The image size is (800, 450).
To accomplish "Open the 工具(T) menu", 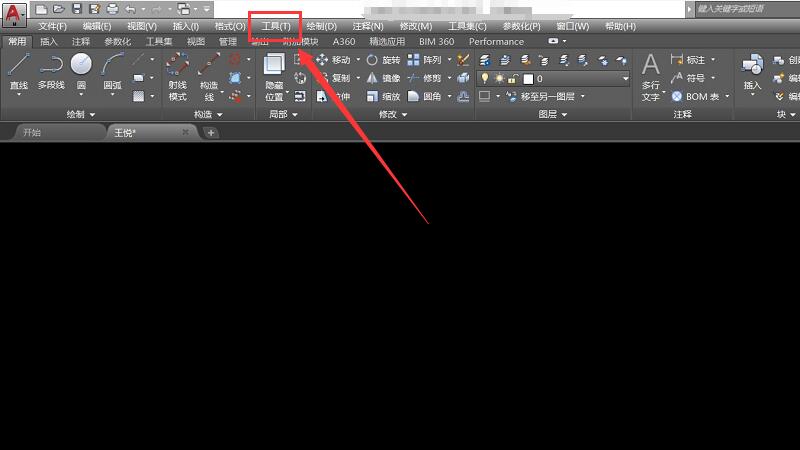I will tap(275, 26).
